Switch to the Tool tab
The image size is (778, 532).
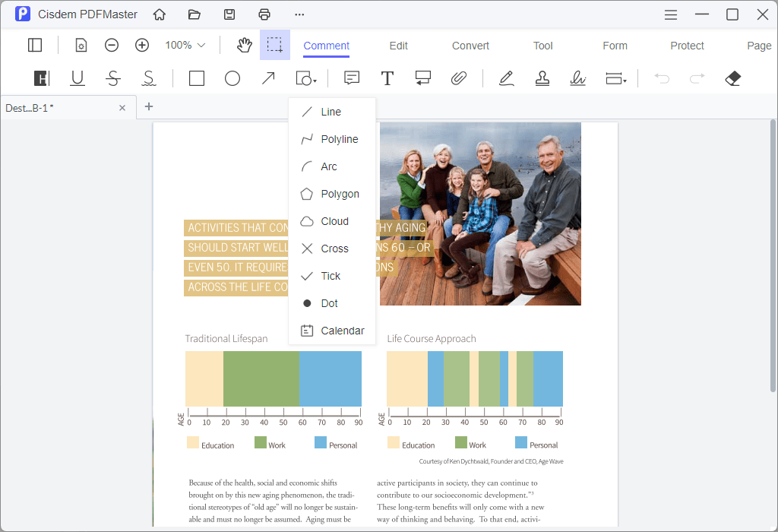pyautogui.click(x=542, y=46)
